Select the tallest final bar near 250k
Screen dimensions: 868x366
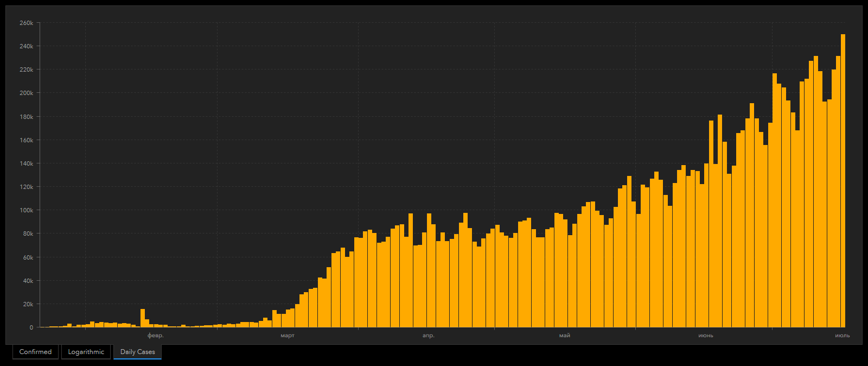[x=843, y=181]
